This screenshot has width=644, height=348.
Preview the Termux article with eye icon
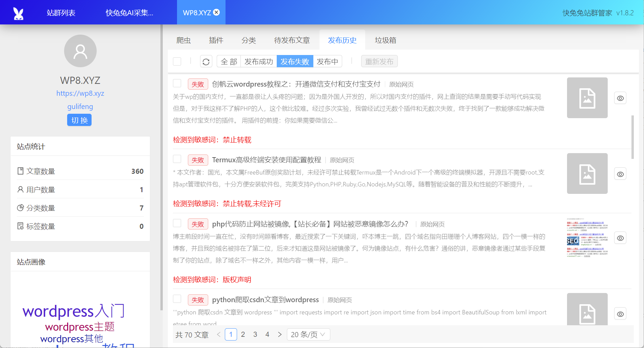[x=620, y=174]
